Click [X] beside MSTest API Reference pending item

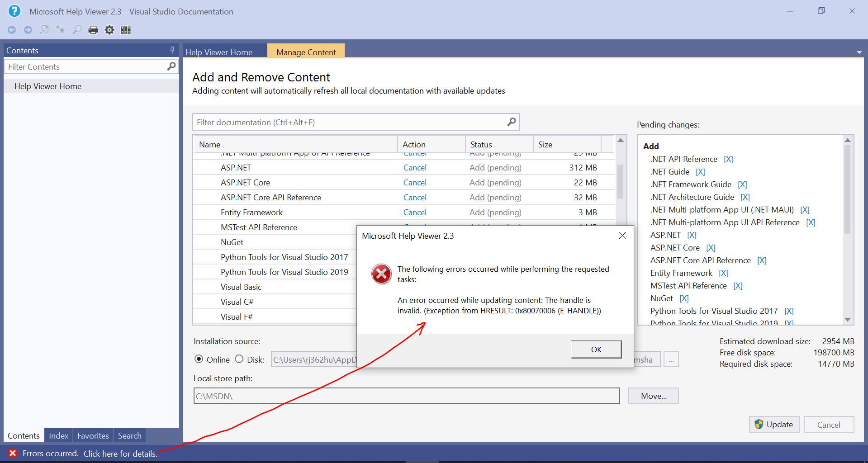(738, 286)
